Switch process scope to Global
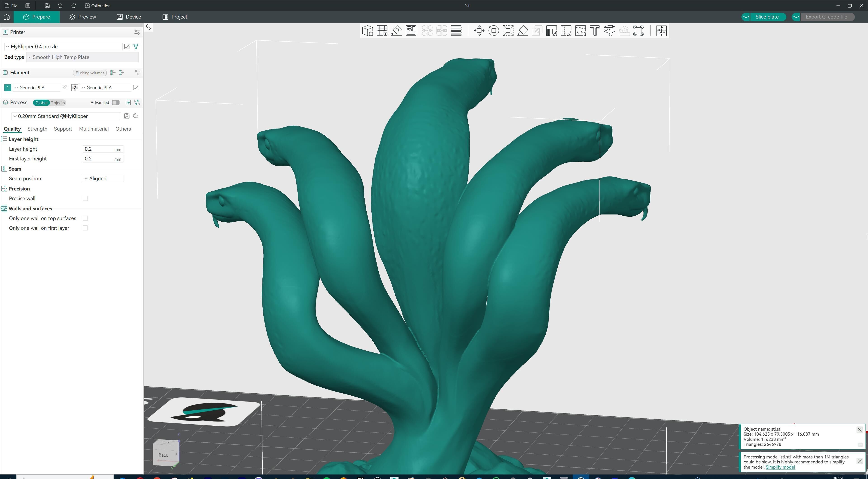Viewport: 868px width, 479px height. coord(41,103)
